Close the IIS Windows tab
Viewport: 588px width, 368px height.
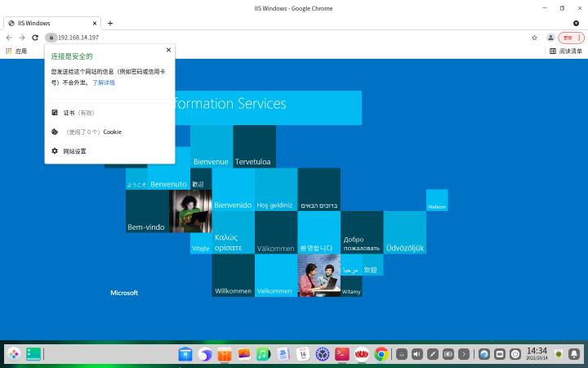95,23
